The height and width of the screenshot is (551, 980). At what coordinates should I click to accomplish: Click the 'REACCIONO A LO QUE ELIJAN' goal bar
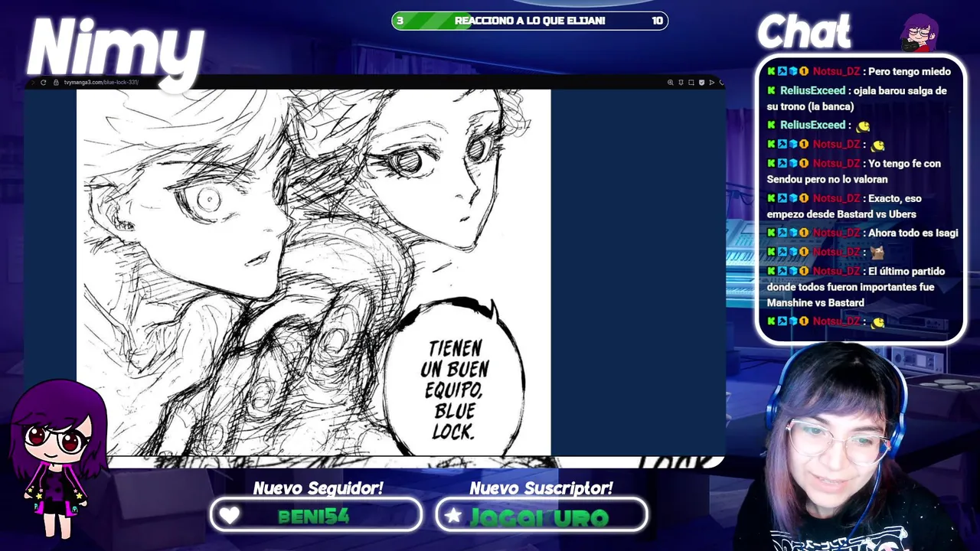tap(530, 21)
